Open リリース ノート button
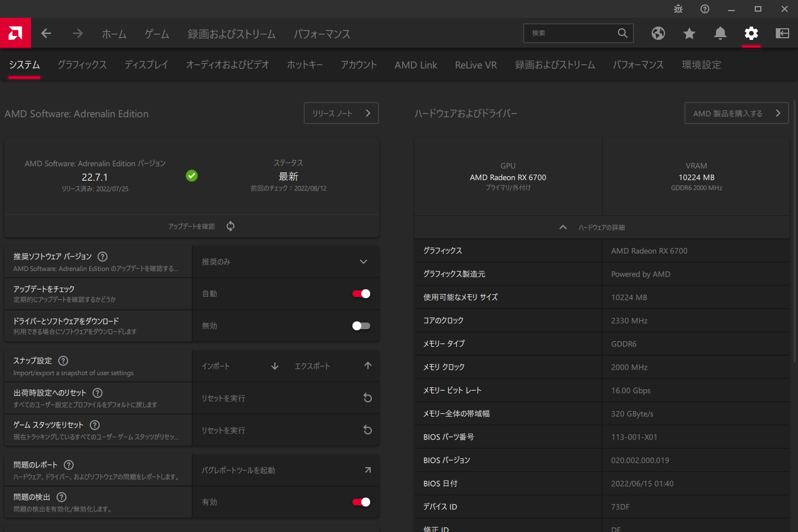The width and height of the screenshot is (798, 532). click(x=341, y=113)
